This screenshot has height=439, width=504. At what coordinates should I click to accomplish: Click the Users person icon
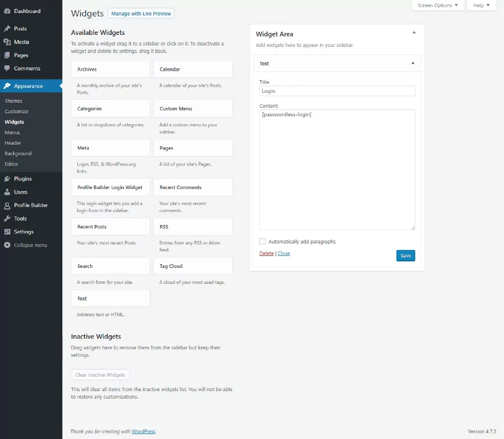click(7, 192)
